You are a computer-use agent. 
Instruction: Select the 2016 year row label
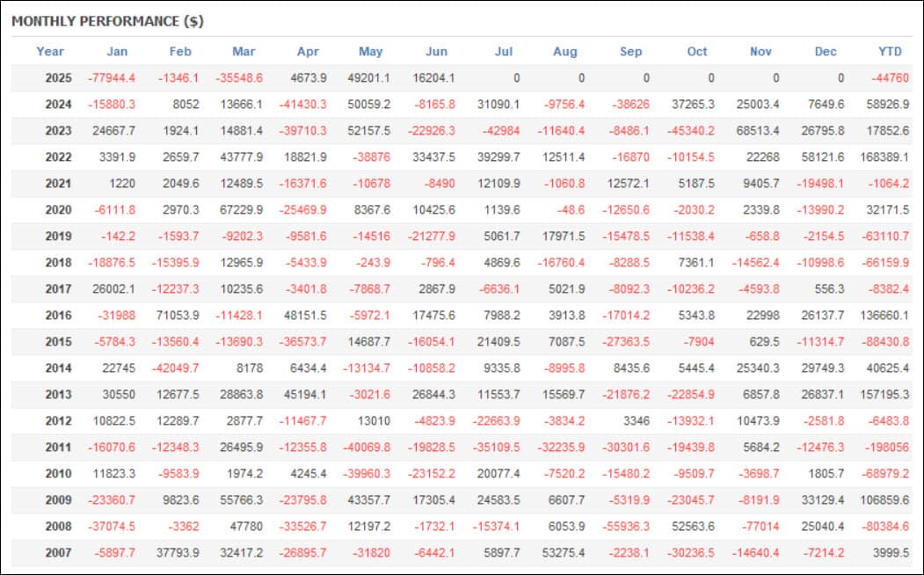[x=58, y=316]
